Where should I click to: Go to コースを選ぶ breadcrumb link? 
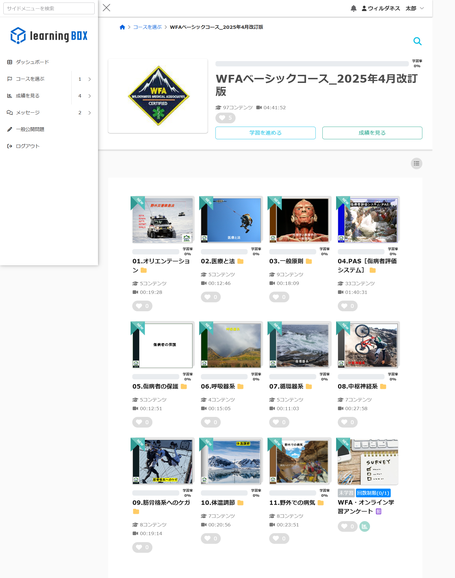pyautogui.click(x=147, y=27)
